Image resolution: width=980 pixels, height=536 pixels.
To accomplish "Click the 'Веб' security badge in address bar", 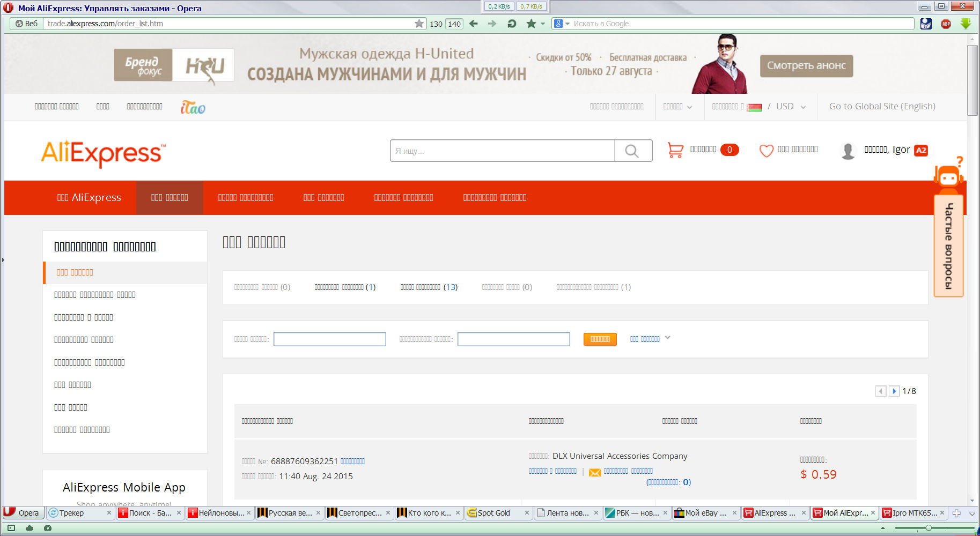I will click(27, 24).
